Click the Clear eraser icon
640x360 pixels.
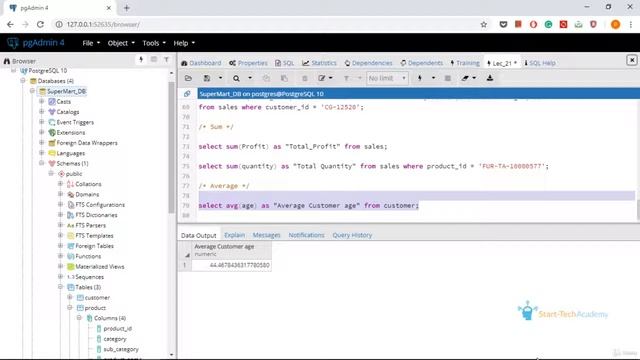465,78
